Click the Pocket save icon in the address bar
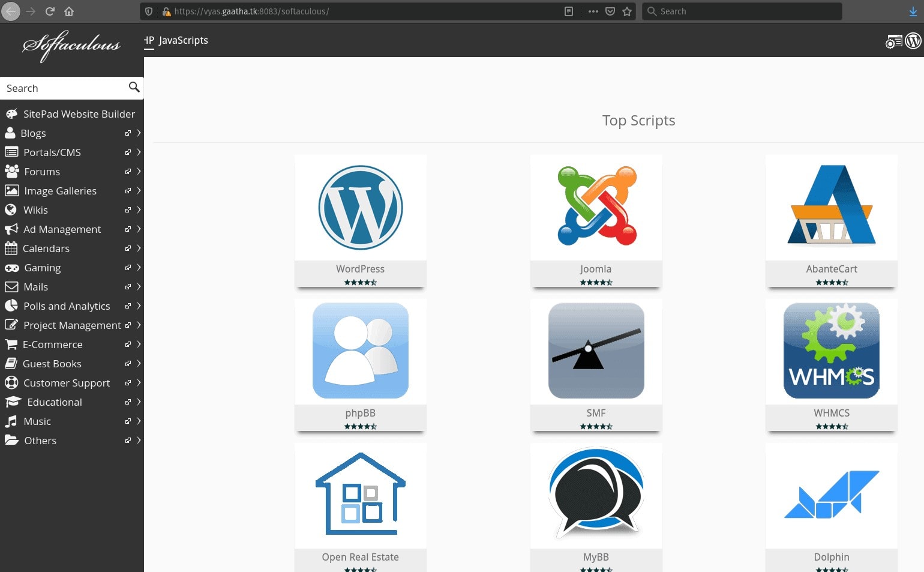The width and height of the screenshot is (924, 572). coord(610,11)
